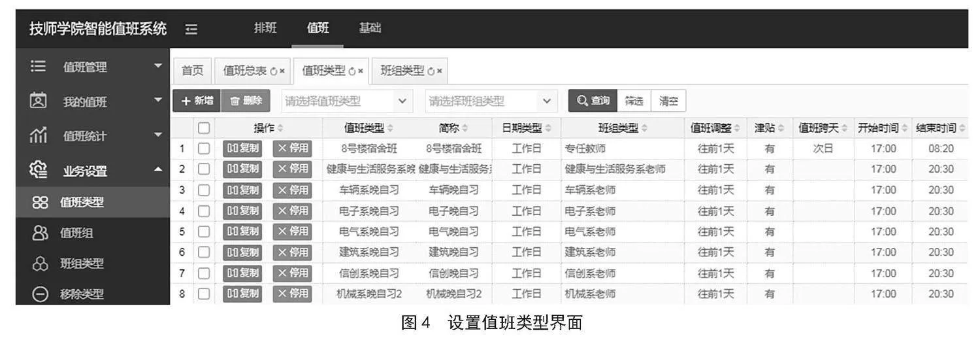Screen dimensions: 980x344
Task: Click the 08:20 end time cell
Action: (x=941, y=149)
